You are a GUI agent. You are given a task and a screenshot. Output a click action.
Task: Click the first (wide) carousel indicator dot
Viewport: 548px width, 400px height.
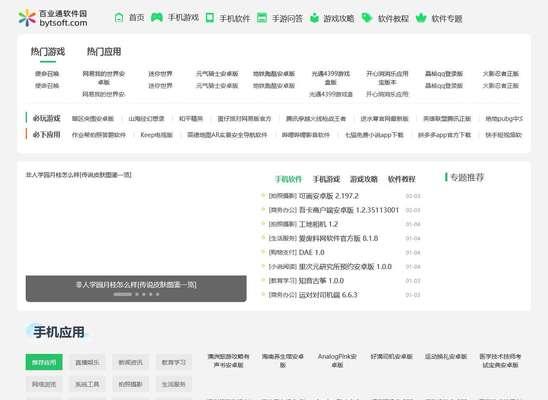[123, 294]
